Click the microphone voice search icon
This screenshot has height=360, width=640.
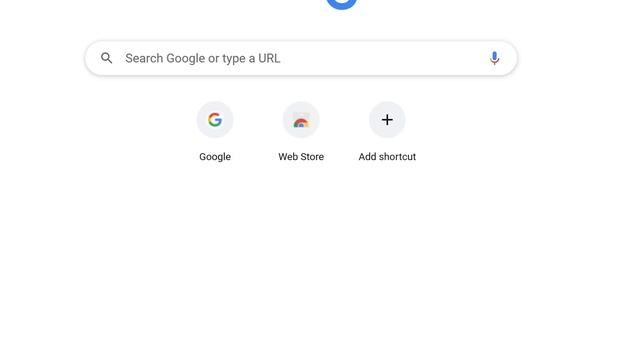coord(494,58)
